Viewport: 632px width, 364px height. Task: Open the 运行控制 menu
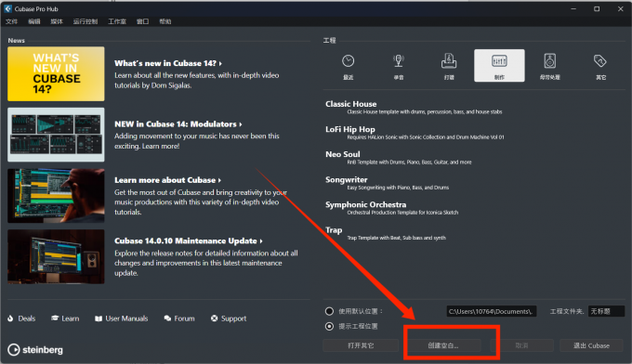(x=86, y=21)
